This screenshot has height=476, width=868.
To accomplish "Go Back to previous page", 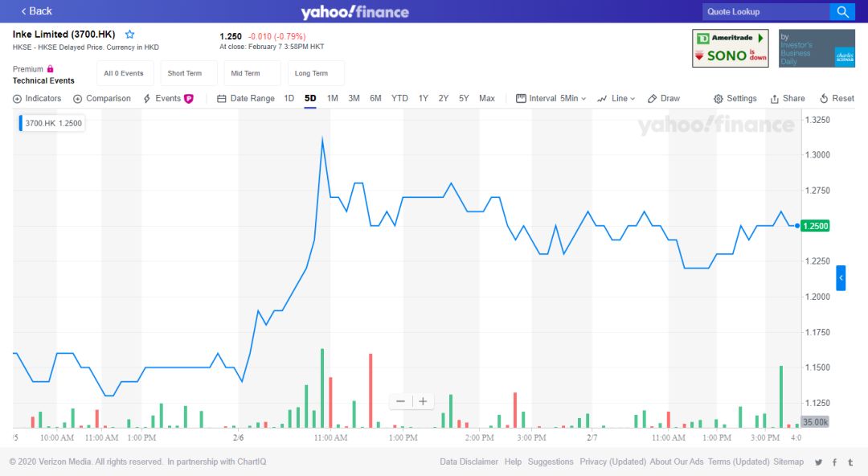I will point(36,11).
